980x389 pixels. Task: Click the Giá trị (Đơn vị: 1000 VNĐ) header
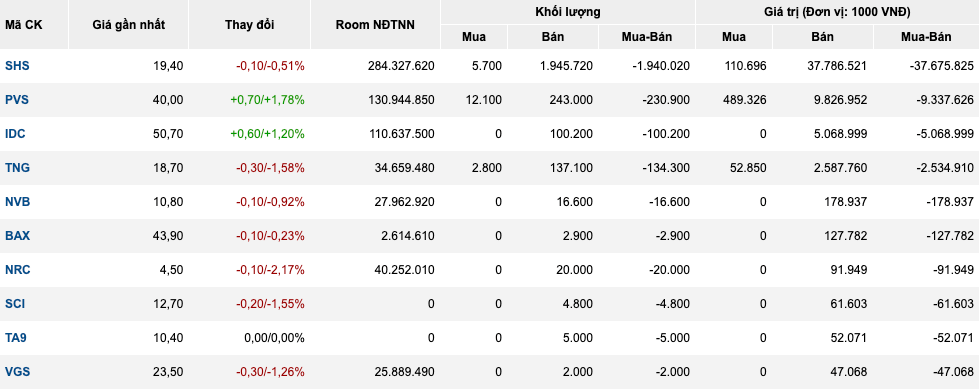(837, 12)
